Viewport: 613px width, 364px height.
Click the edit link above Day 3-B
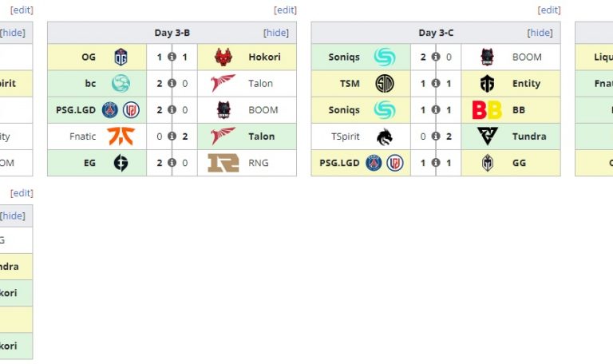pyautogui.click(x=285, y=10)
